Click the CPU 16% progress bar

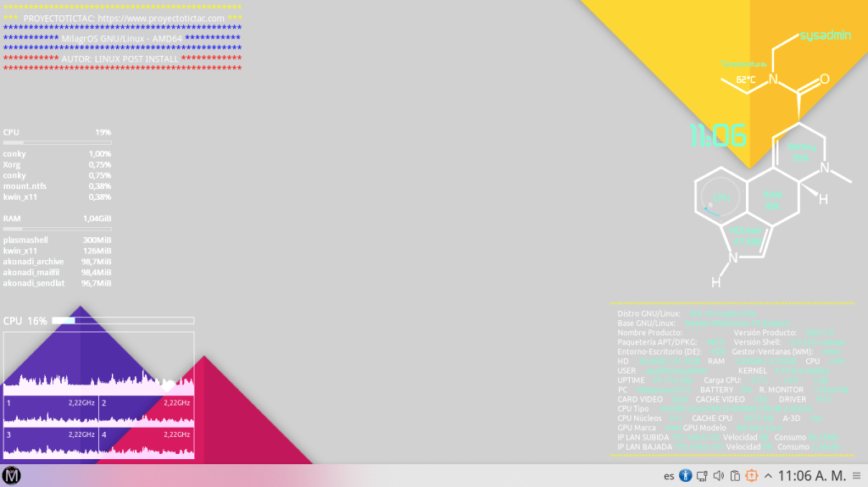[123, 320]
